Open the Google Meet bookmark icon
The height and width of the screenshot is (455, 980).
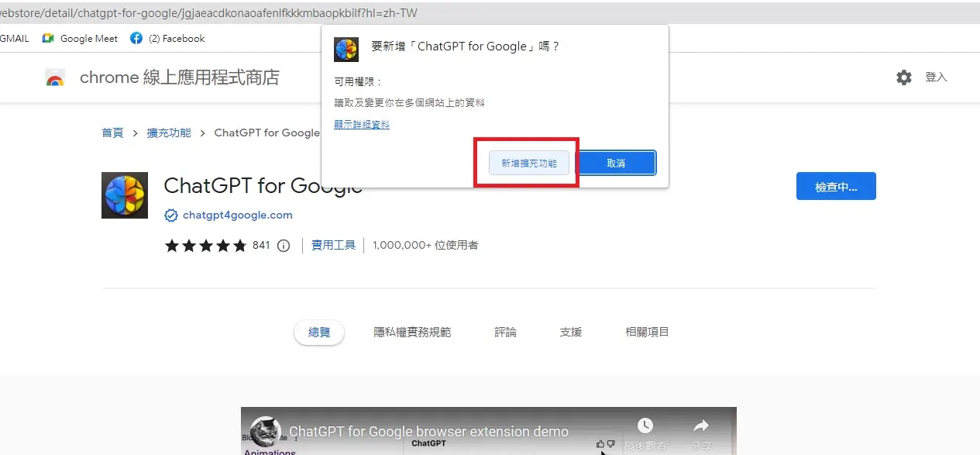[x=48, y=38]
